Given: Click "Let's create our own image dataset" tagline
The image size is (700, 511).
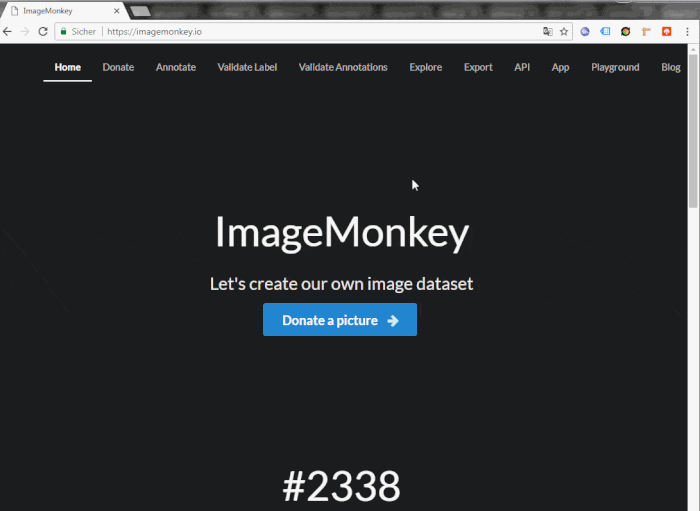Looking at the screenshot, I should [342, 284].
